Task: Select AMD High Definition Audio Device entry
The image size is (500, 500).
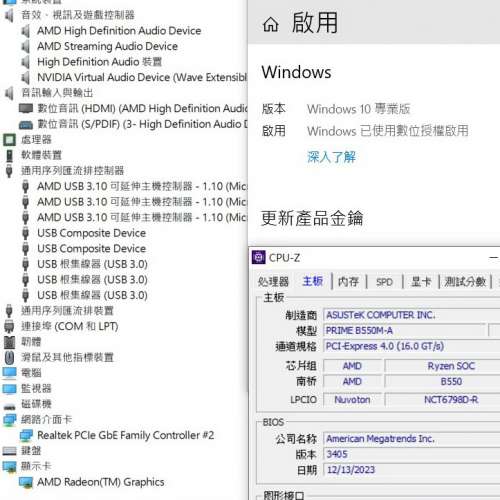Action: tap(119, 31)
